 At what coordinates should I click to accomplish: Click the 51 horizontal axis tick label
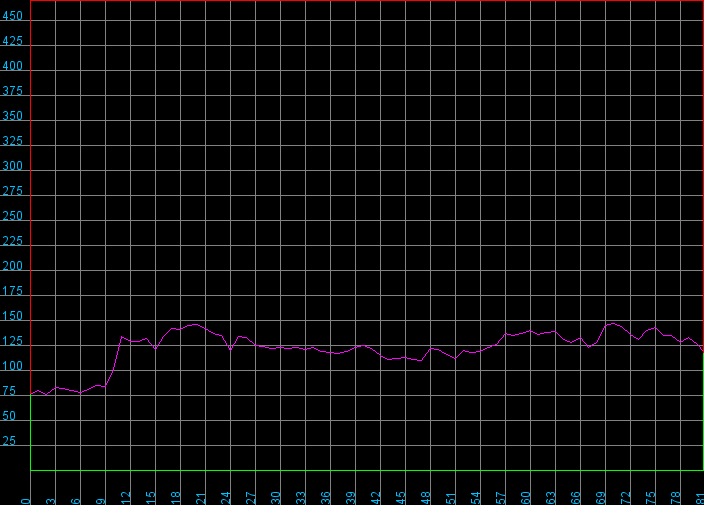[x=451, y=498]
